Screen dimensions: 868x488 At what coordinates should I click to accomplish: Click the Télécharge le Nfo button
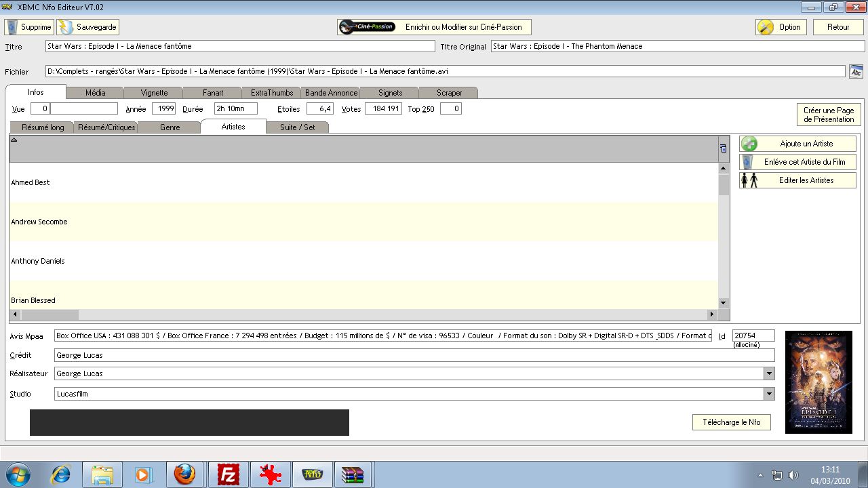point(732,422)
